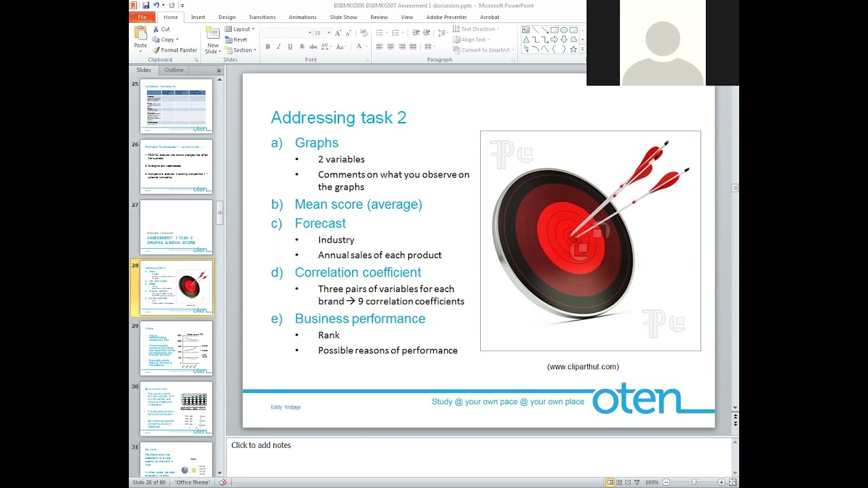This screenshot has width=868, height=488.
Task: Open the Section dropdown
Action: [x=241, y=50]
